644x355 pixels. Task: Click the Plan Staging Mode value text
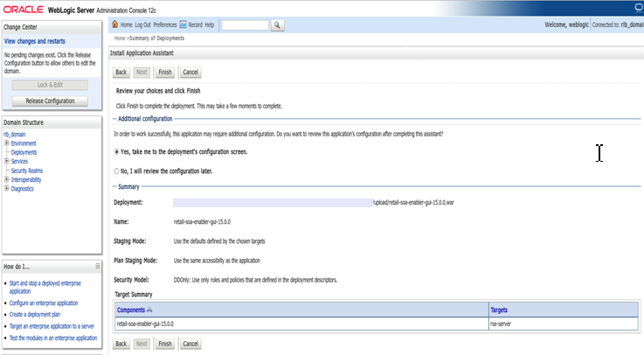click(x=217, y=261)
